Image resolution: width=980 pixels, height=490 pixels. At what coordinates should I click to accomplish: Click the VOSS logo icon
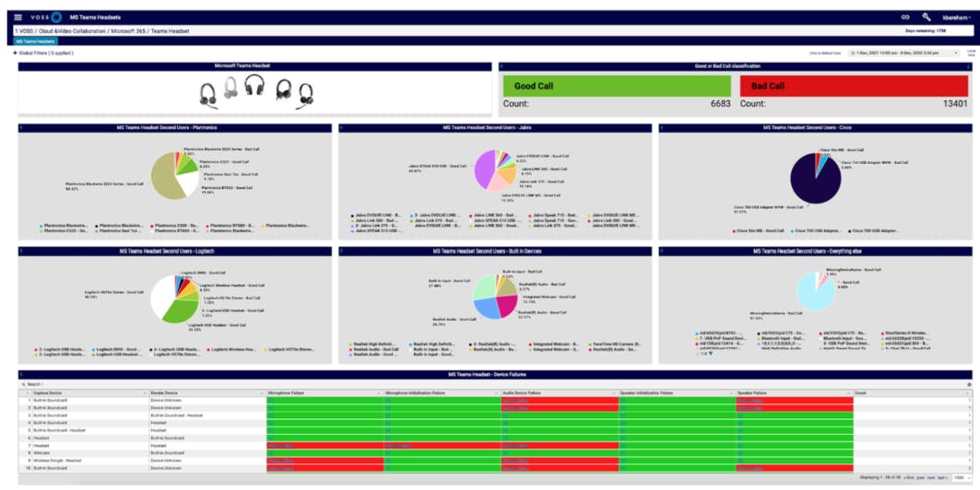point(56,17)
